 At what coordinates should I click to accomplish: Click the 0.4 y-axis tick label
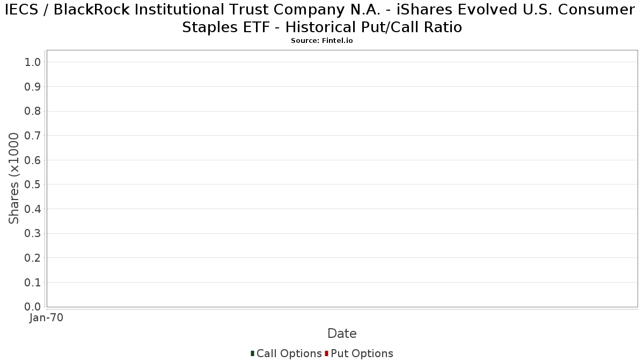(x=33, y=209)
